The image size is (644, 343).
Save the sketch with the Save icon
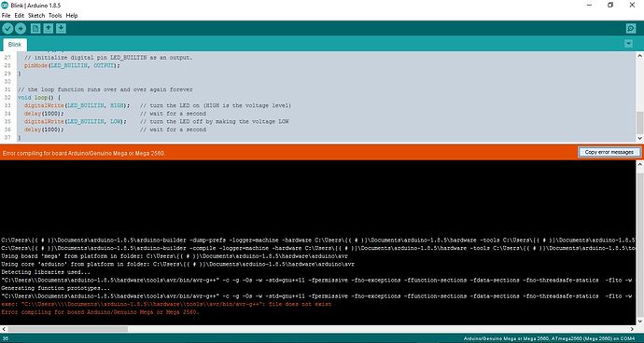coord(62,28)
